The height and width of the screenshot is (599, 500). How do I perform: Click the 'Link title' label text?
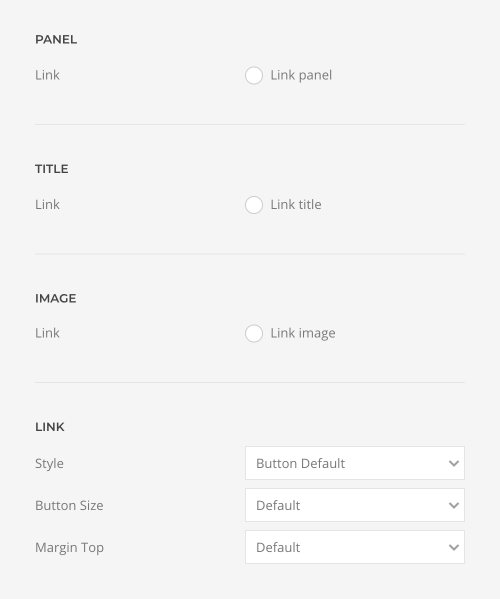[296, 205]
